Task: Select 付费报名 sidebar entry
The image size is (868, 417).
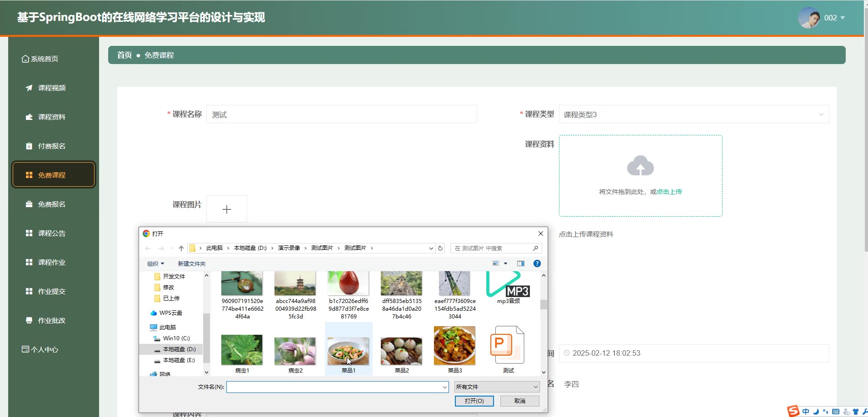Action: (x=52, y=146)
